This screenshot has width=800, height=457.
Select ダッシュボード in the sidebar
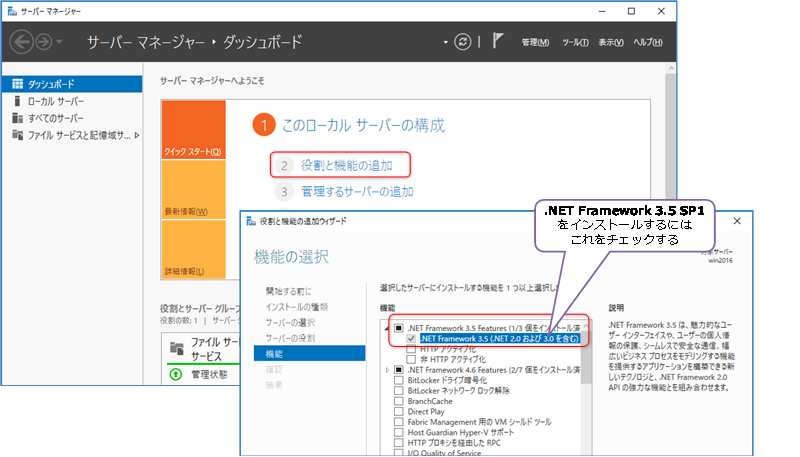point(71,84)
